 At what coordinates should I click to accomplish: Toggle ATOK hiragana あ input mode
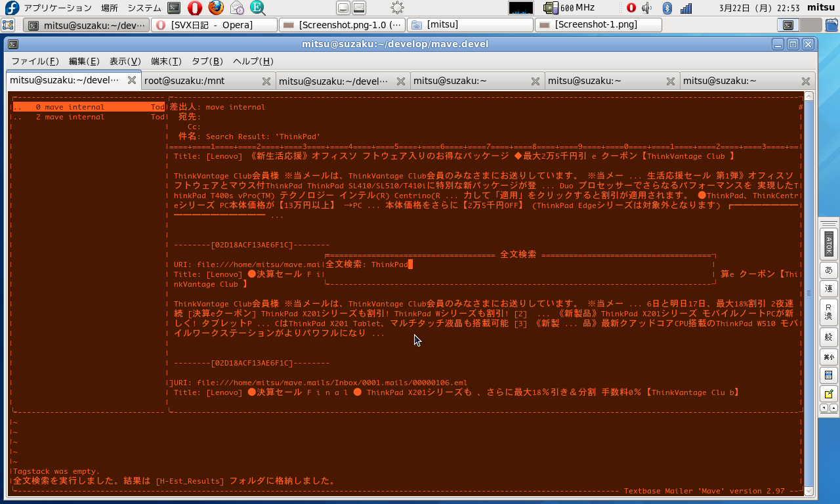pos(828,270)
